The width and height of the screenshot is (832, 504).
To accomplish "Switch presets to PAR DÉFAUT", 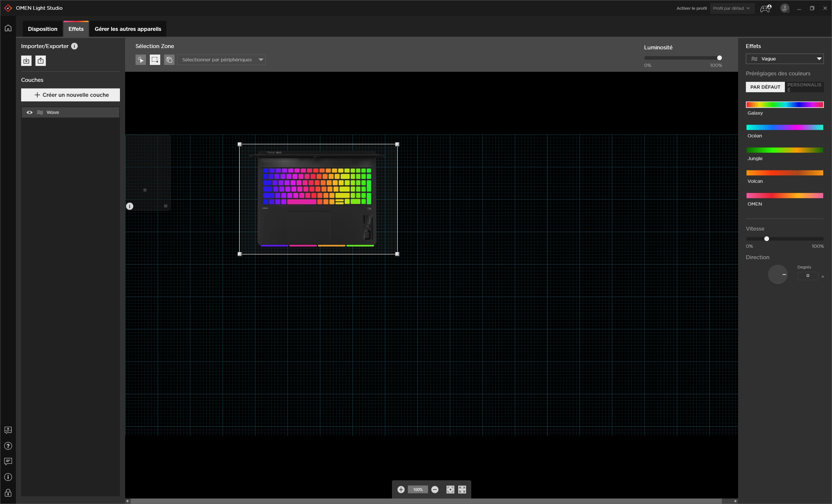I will 765,87.
